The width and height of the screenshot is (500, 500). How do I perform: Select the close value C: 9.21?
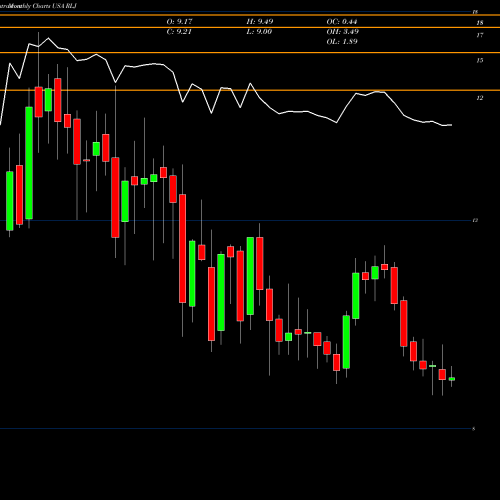coord(179,32)
